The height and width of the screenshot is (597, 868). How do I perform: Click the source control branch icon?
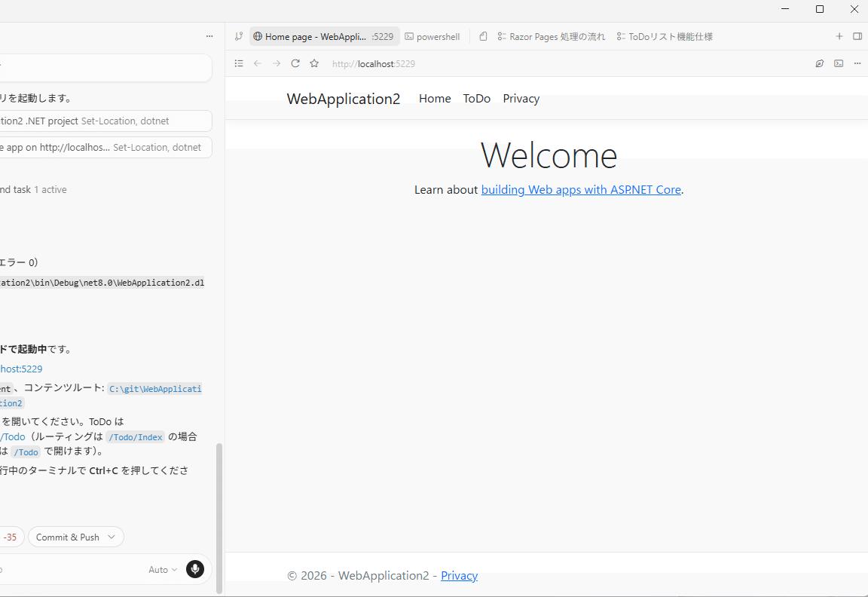[239, 36]
